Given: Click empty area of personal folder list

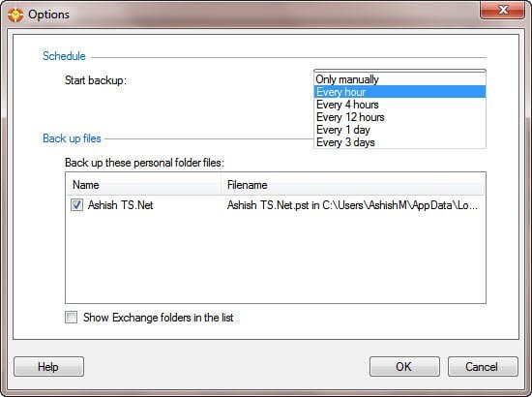Looking at the screenshot, I should point(275,259).
